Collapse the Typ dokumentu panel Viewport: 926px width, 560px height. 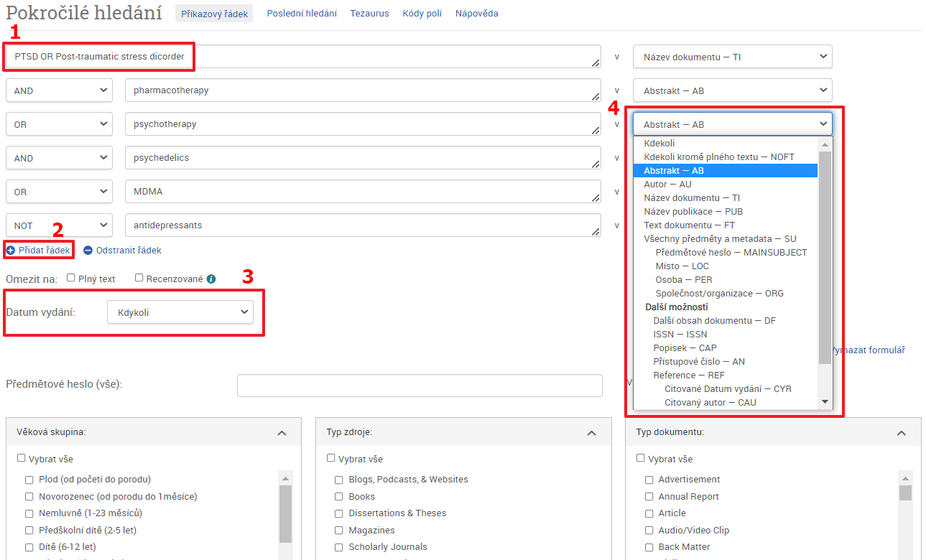(902, 433)
